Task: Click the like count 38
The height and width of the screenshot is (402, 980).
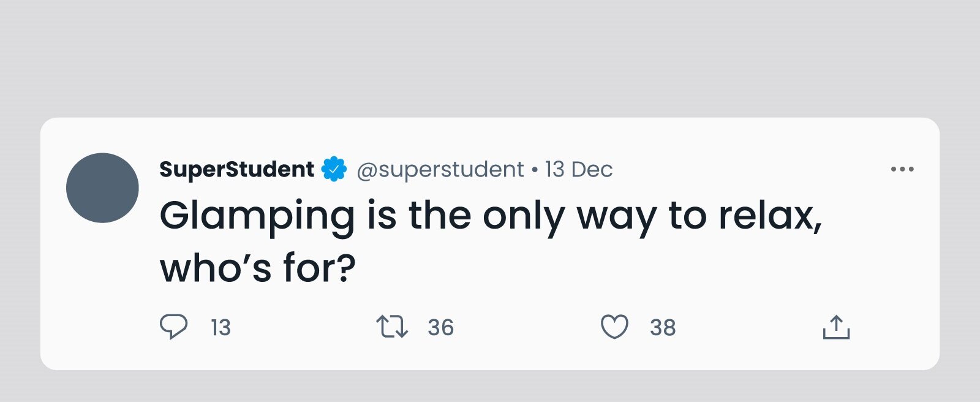Action: tap(663, 328)
